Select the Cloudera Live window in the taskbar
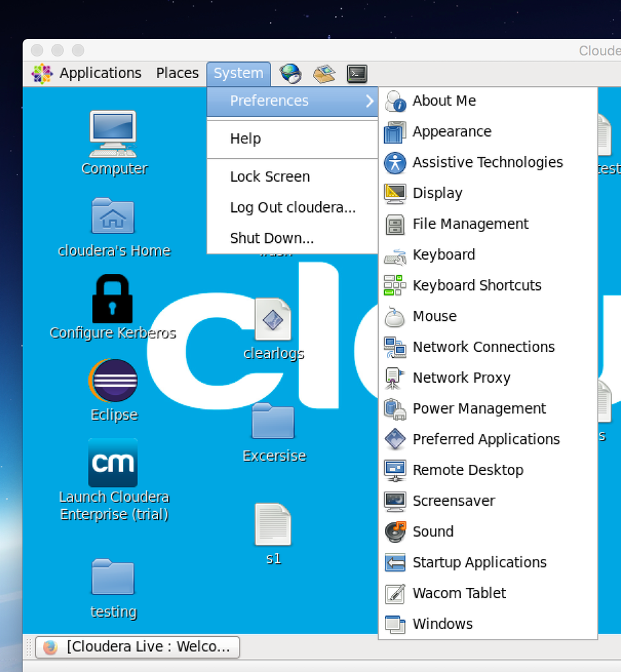The width and height of the screenshot is (621, 672). (137, 647)
